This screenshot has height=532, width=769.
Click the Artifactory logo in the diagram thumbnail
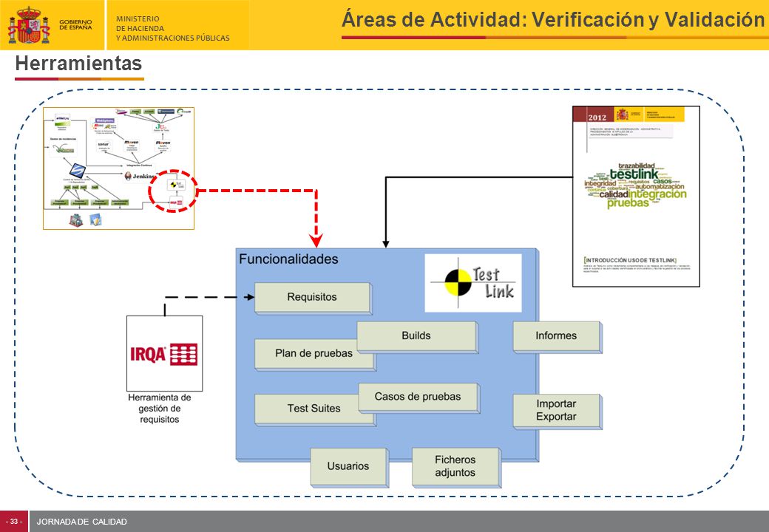(x=63, y=120)
